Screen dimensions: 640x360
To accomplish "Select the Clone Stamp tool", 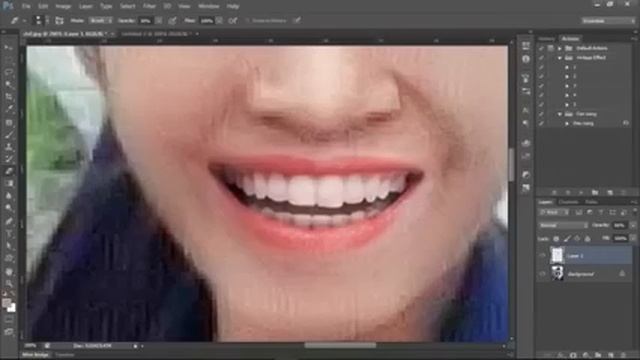I will pos(9,147).
